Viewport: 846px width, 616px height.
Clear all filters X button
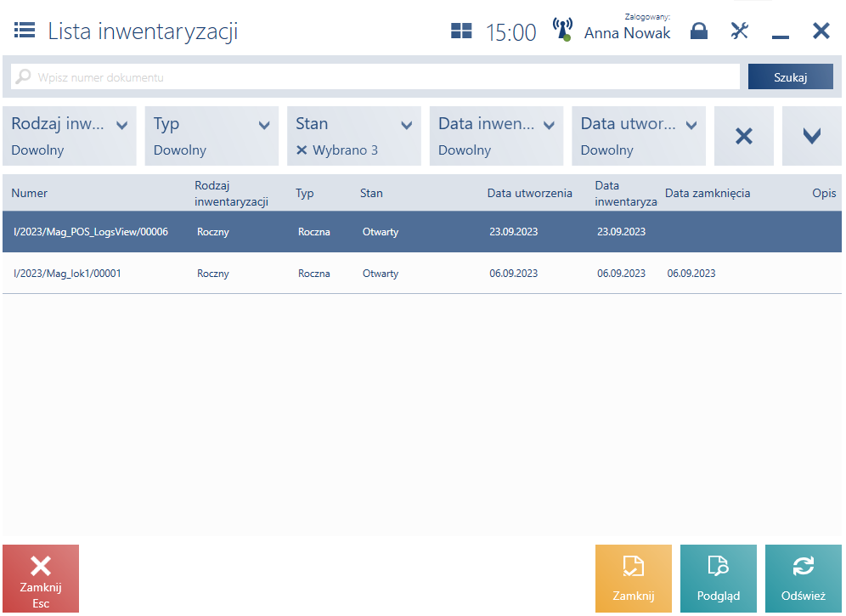click(743, 135)
